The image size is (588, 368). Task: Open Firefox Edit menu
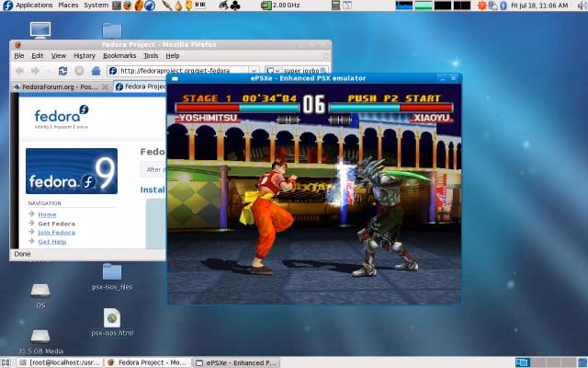click(38, 55)
